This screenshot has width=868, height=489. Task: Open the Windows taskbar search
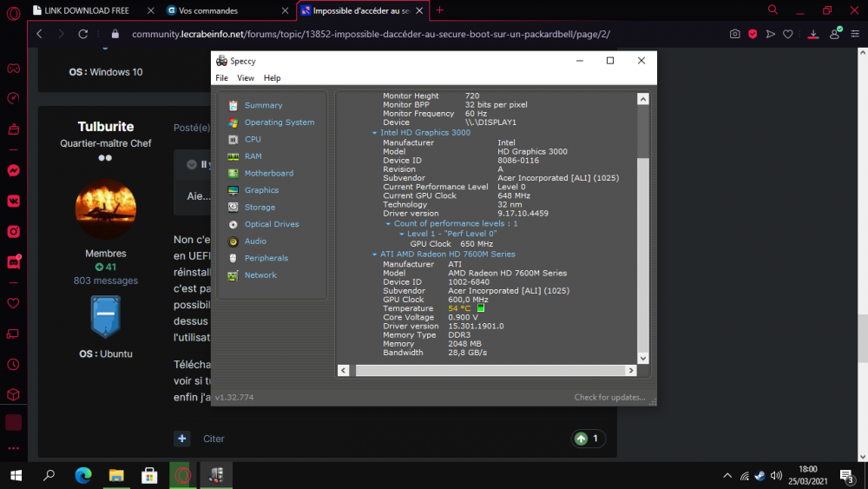(49, 475)
